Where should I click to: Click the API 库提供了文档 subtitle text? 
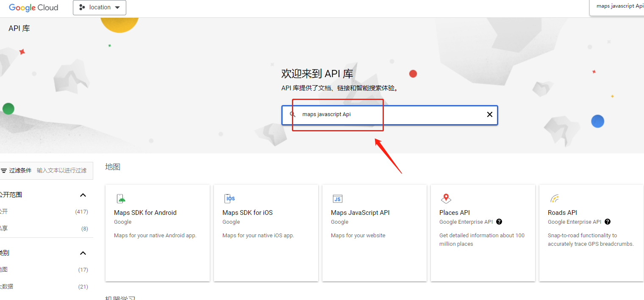click(x=340, y=88)
